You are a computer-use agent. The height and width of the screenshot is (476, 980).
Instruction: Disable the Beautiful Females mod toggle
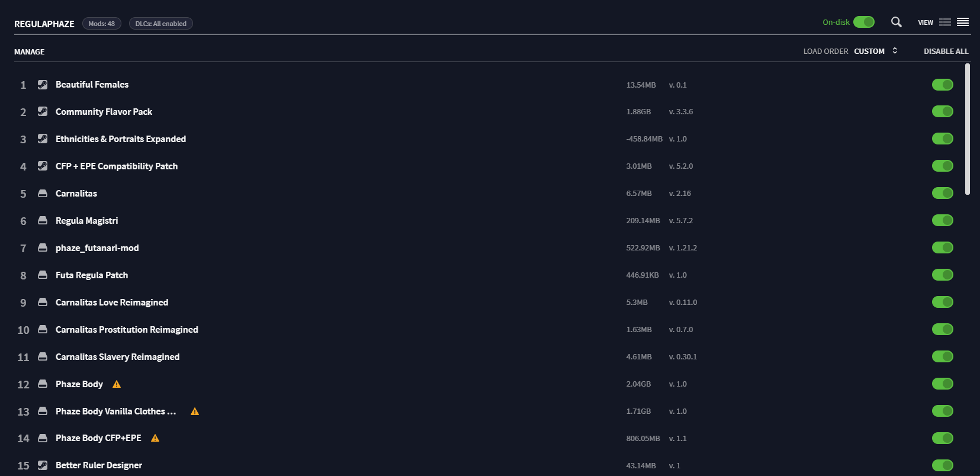pos(942,85)
